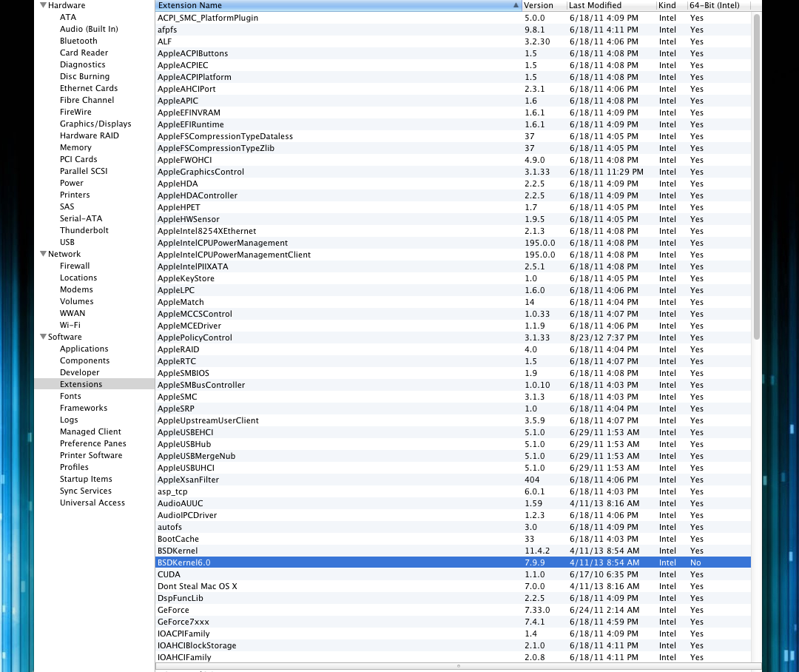This screenshot has height=672, width=799.
Task: Open Bluetooth hardware info
Action: [78, 41]
